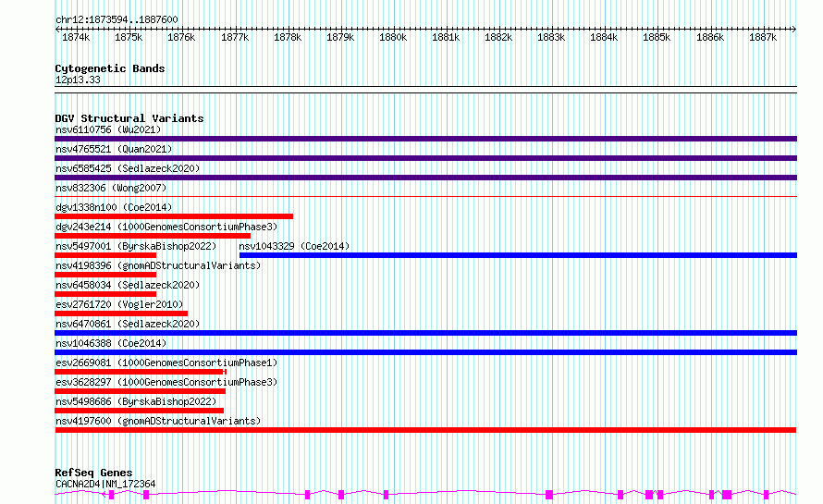Open nsv6470861 (Sedlazeck2020) label
Image resolution: width=823 pixels, height=504 pixels.
pos(128,324)
